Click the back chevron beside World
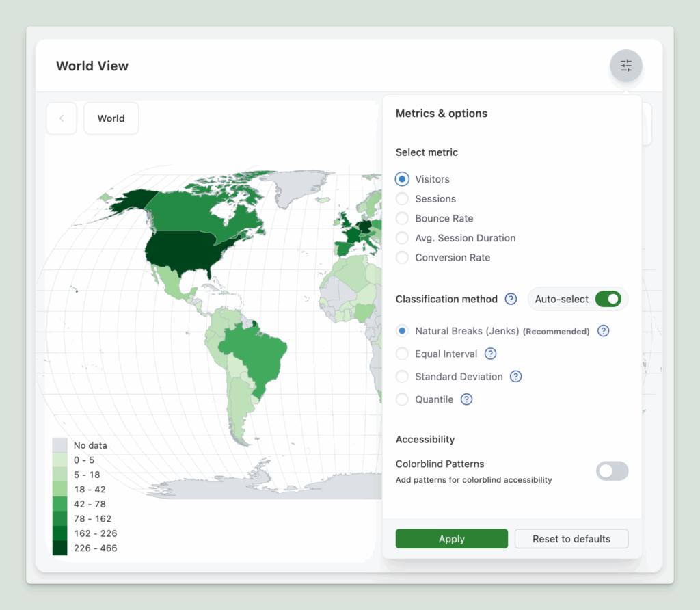Screen dimensions: 700x610 tap(62, 118)
